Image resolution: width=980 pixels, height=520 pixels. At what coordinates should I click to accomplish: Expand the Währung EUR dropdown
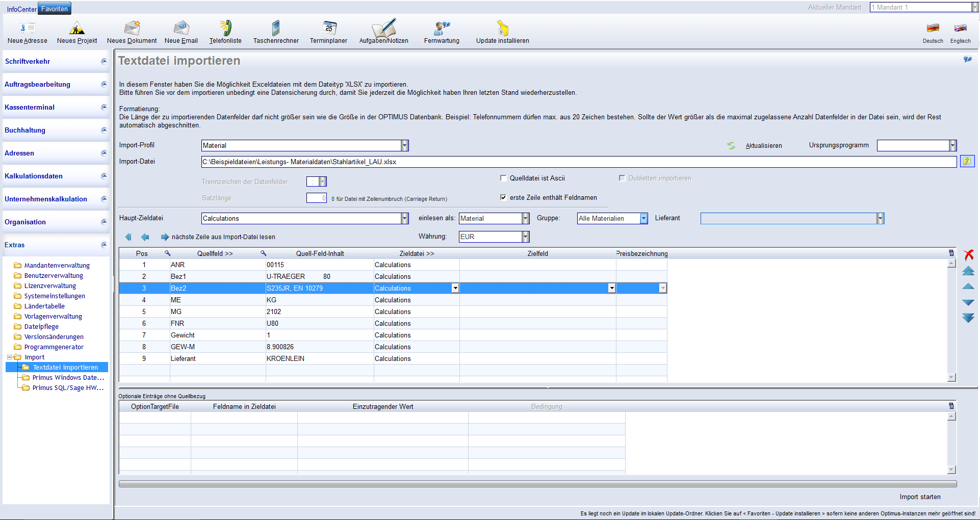(x=525, y=237)
